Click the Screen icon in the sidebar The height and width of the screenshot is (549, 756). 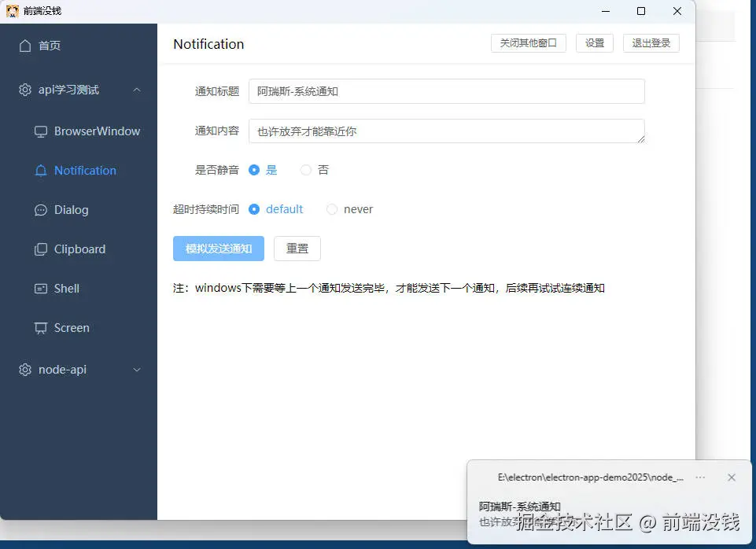tap(41, 328)
